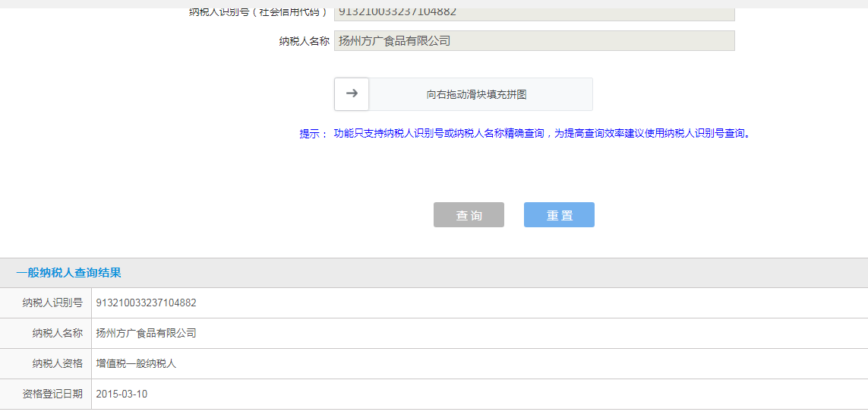Screen dimensions: 868x415
Task: Click the 纳税人名称 form label beside the input
Action: [x=304, y=42]
